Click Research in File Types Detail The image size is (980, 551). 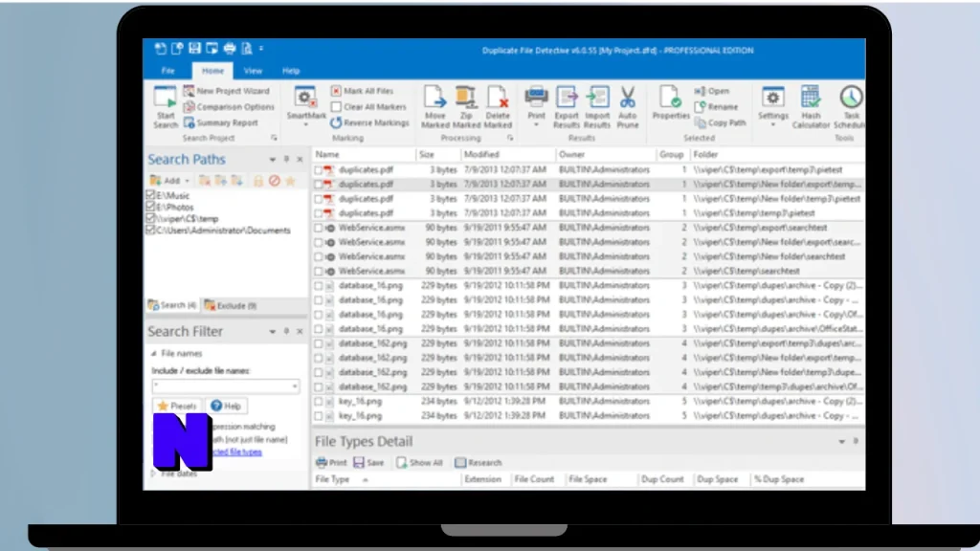point(479,463)
